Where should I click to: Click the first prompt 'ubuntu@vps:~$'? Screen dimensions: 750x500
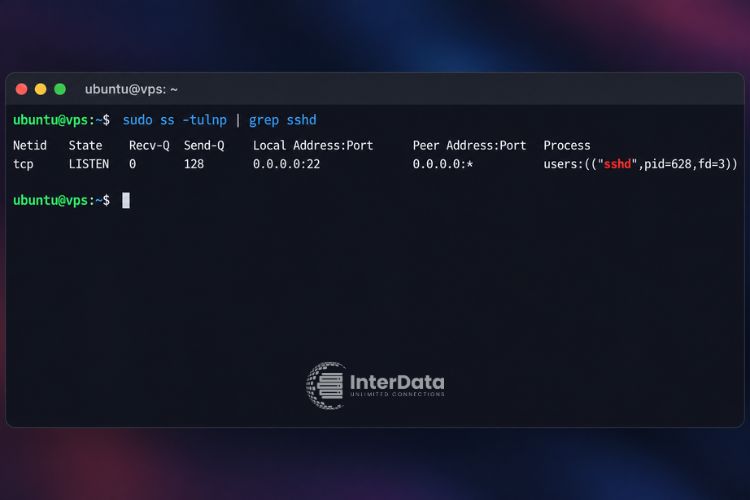pyautogui.click(x=61, y=120)
